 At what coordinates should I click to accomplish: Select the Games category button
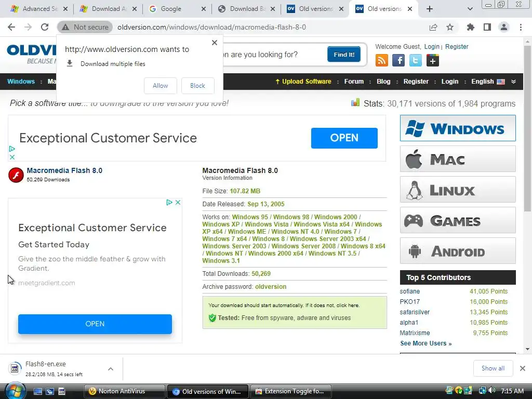tap(458, 220)
